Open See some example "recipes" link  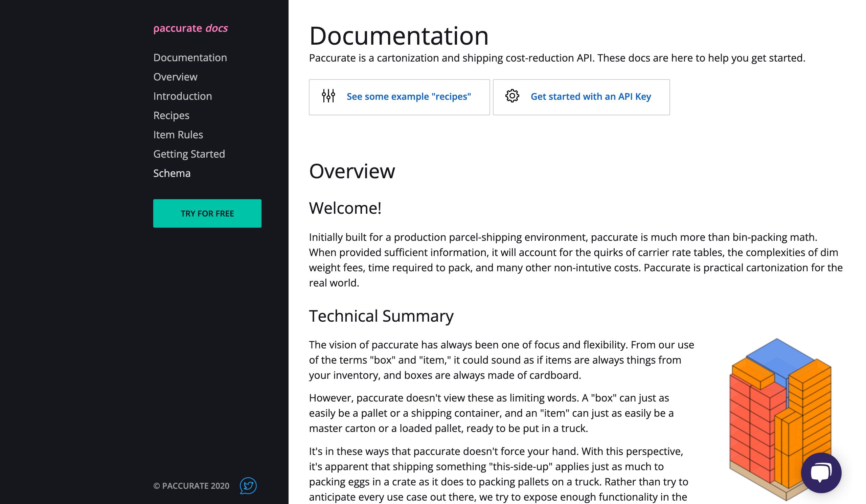click(x=409, y=96)
